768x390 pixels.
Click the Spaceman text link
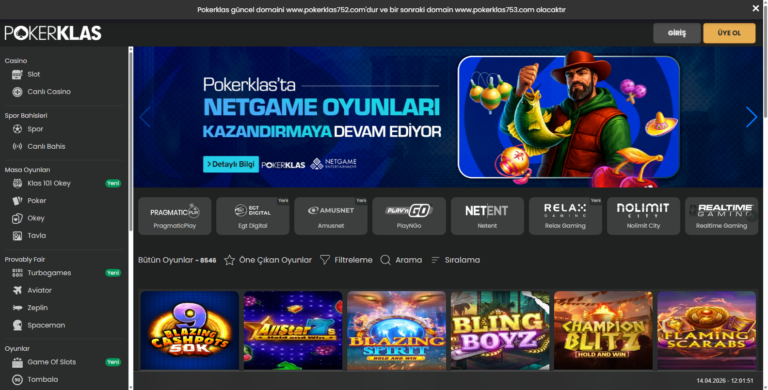coord(46,325)
